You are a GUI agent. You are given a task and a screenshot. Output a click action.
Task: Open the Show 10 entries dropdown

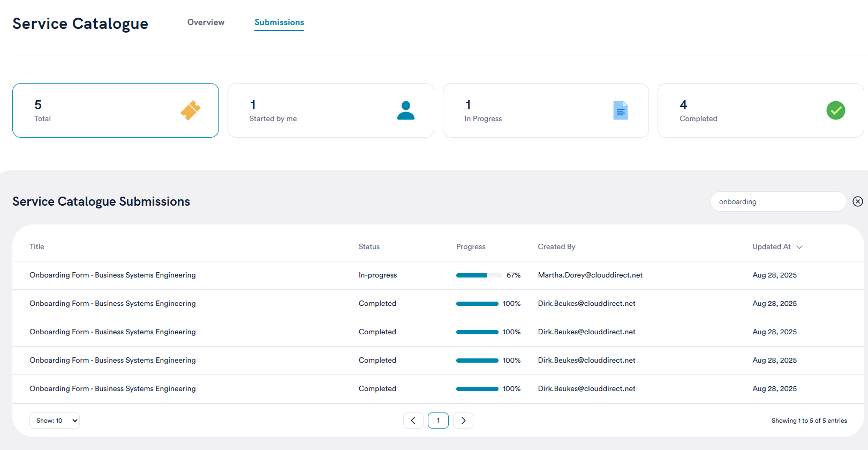55,421
